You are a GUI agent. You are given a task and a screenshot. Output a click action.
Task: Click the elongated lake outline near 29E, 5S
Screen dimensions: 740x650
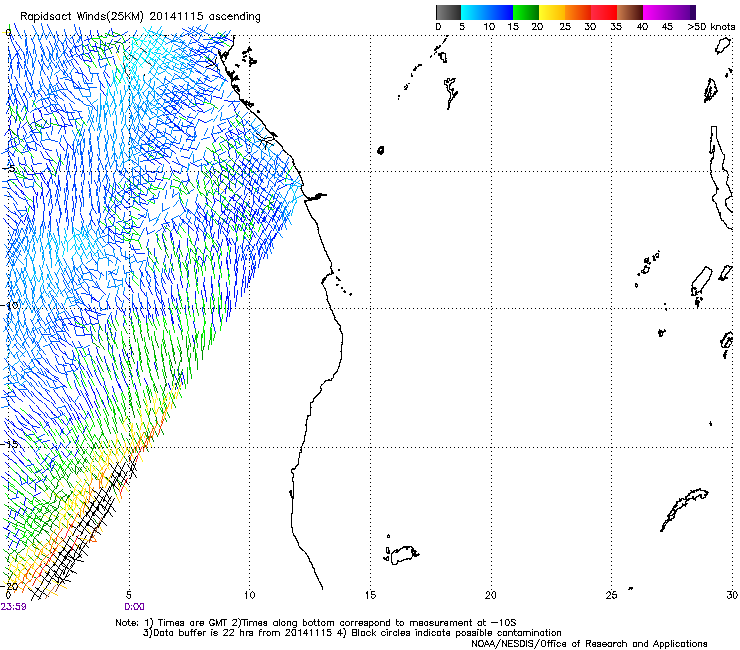(x=721, y=177)
